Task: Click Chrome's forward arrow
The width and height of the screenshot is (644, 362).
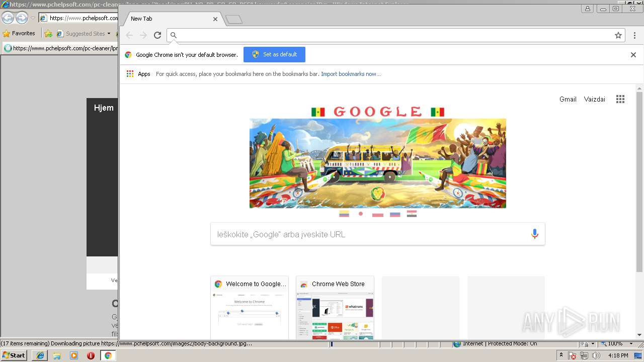Action: pyautogui.click(x=143, y=35)
